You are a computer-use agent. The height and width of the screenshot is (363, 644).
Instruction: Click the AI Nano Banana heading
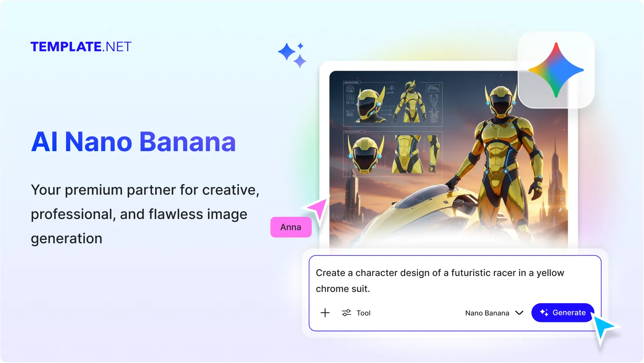(x=133, y=142)
